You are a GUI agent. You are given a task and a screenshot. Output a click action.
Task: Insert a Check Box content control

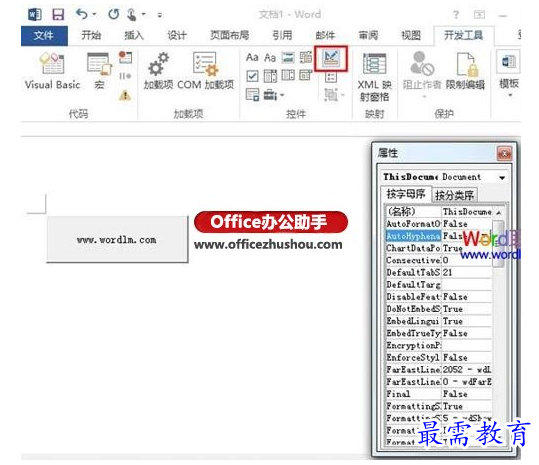(x=252, y=76)
